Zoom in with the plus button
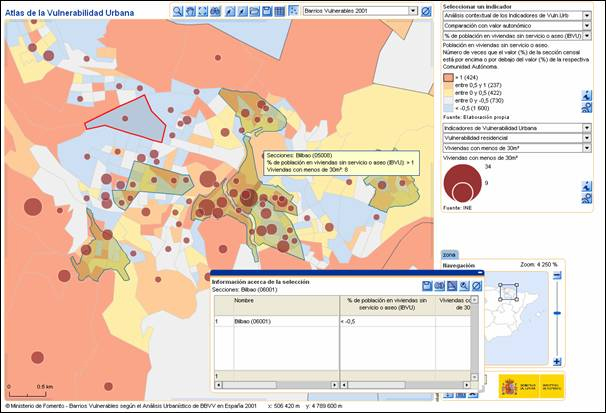This screenshot has width=606, height=413. [x=557, y=362]
